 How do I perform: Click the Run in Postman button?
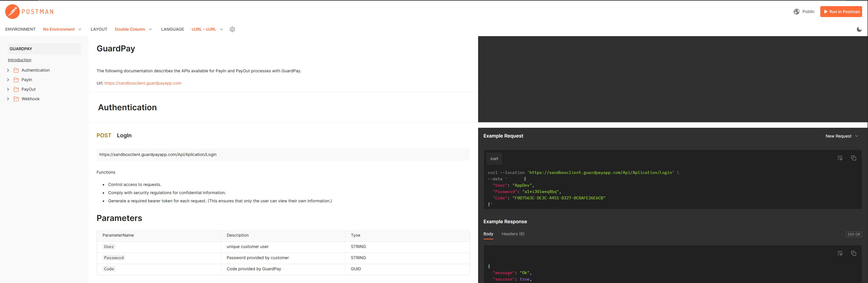click(x=841, y=11)
